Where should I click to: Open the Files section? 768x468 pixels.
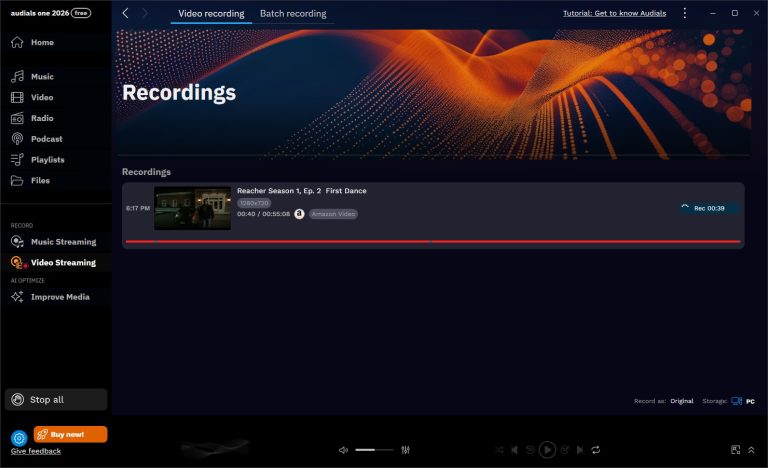40,181
